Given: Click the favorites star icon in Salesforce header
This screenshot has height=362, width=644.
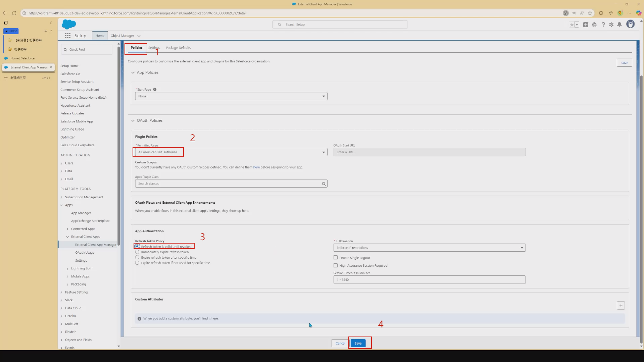Looking at the screenshot, I should tap(572, 24).
